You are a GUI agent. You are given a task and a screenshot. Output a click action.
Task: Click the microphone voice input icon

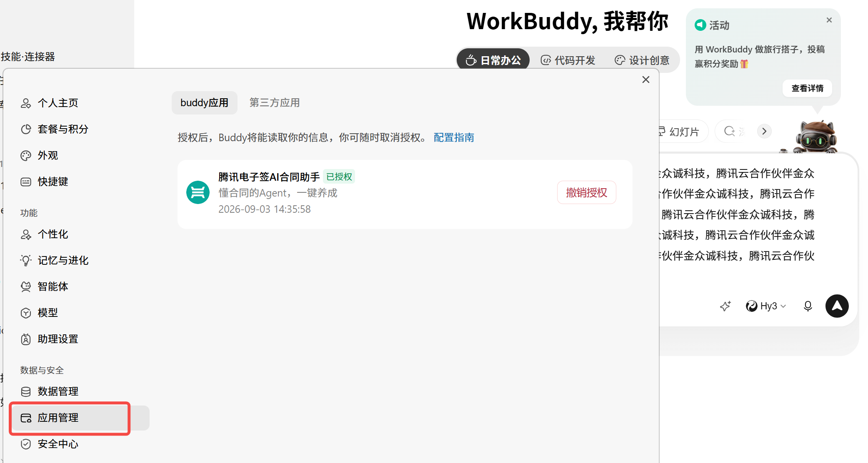click(x=808, y=306)
